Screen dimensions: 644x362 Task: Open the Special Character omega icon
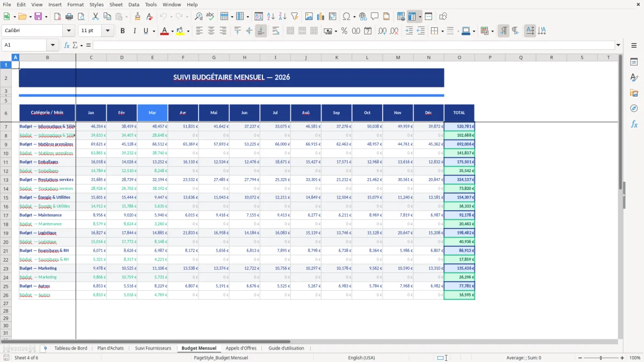(x=346, y=17)
